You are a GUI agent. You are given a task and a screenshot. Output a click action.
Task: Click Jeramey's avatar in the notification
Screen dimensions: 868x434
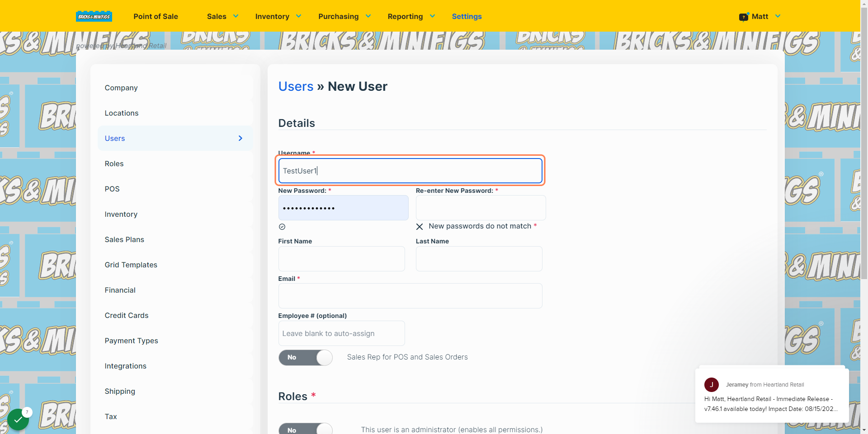[x=712, y=385]
